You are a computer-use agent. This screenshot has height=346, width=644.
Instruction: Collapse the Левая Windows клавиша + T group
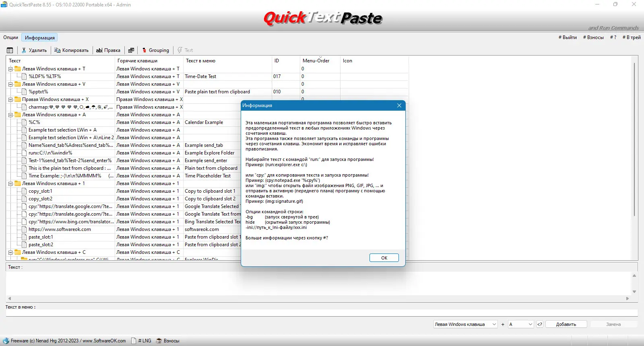(10, 69)
